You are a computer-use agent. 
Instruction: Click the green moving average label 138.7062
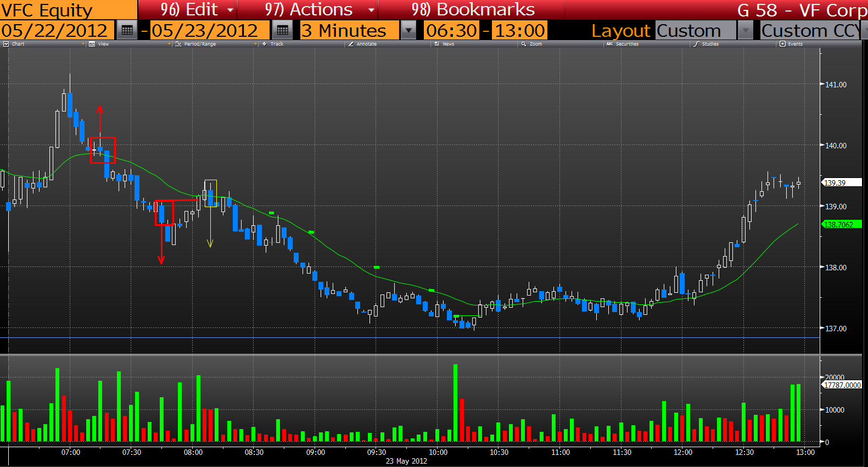point(841,224)
